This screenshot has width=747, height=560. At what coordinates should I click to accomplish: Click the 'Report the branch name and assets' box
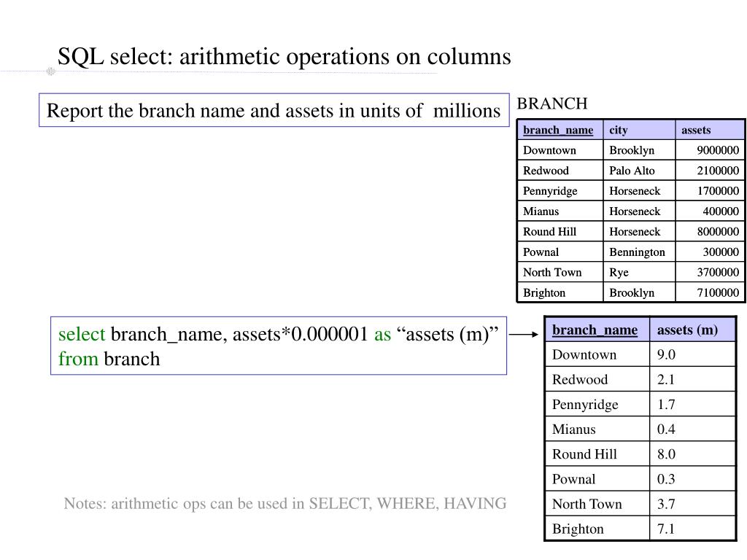click(x=274, y=110)
